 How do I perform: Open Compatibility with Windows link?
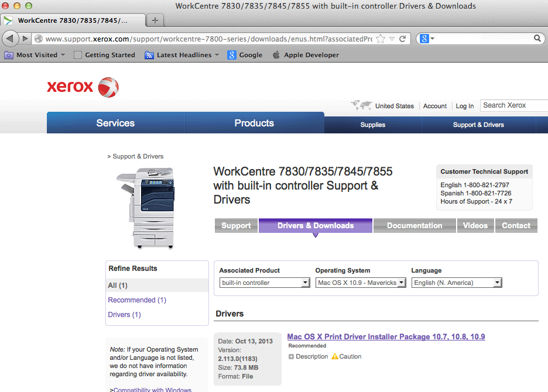[x=152, y=389]
